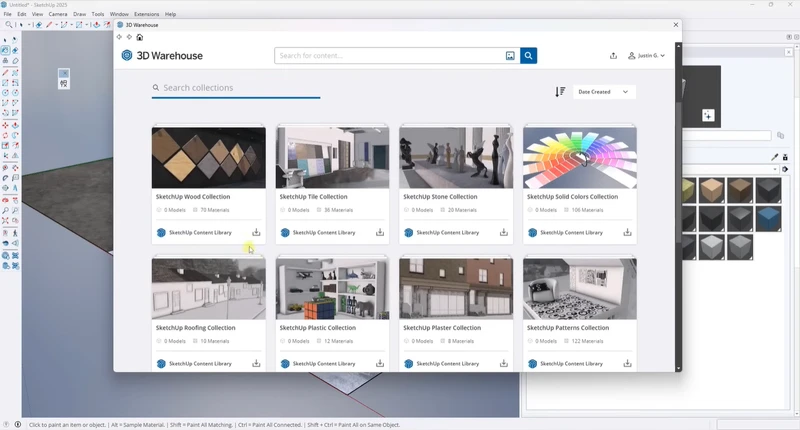
Task: Download the SketchUp Solid Colors Collection
Action: (627, 232)
